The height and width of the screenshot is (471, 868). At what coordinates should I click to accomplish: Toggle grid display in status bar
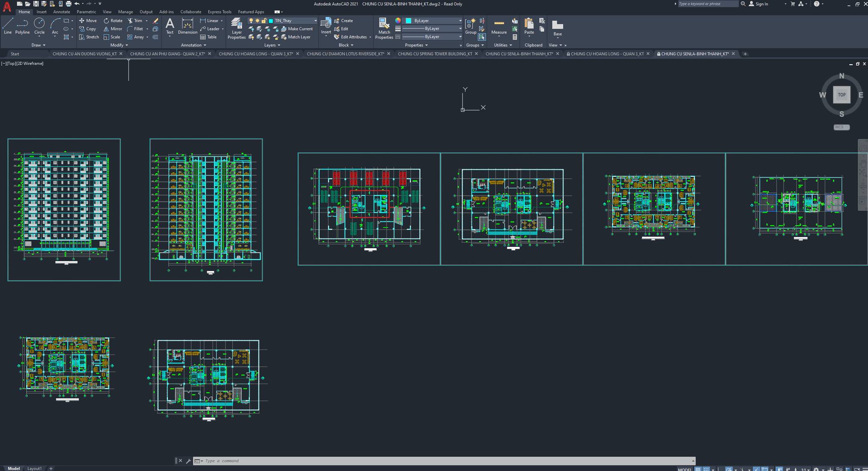(698, 469)
